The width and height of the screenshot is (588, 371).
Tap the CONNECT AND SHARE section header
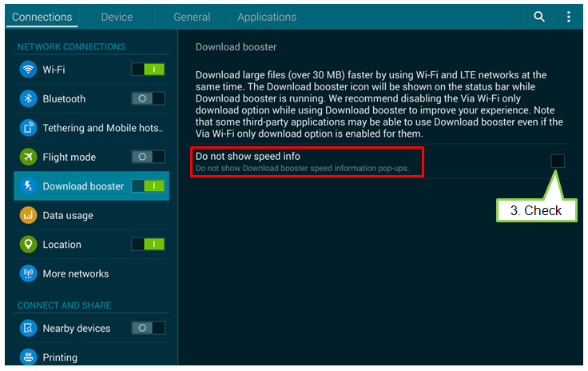coord(64,305)
